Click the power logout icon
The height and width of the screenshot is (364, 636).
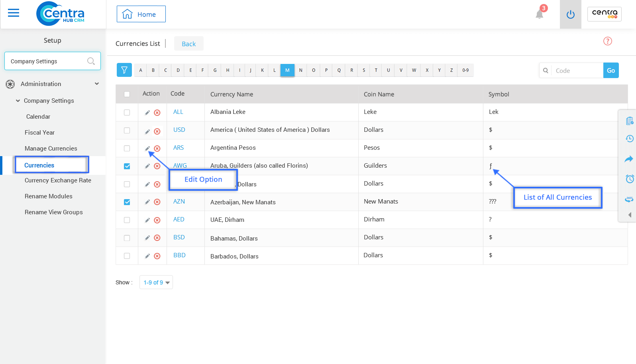[x=571, y=14]
